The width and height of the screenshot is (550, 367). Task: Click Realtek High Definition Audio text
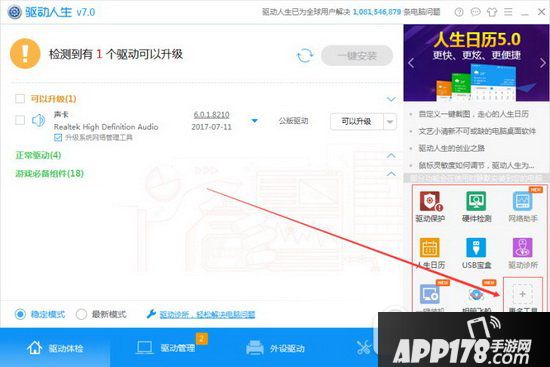[x=106, y=127]
